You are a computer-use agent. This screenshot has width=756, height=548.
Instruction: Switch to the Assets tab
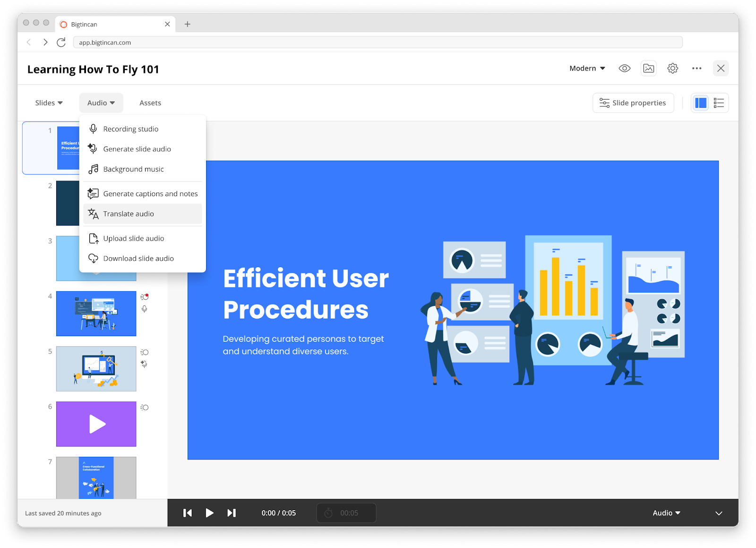coord(150,103)
